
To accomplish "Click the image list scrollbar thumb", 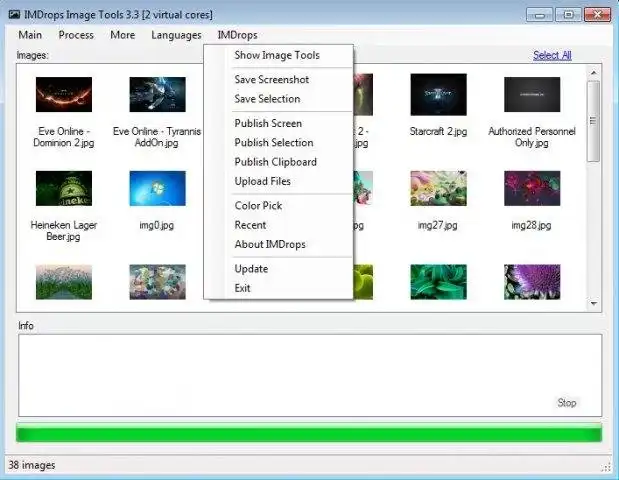I will pyautogui.click(x=593, y=121).
